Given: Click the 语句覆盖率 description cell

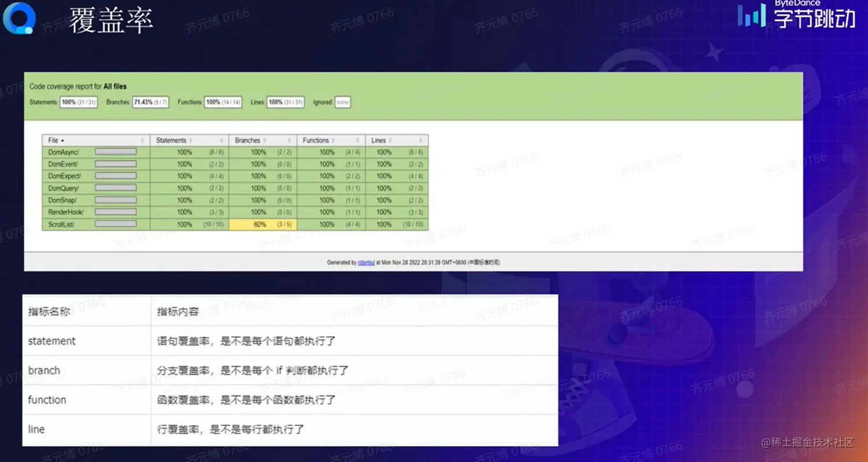Looking at the screenshot, I should pyautogui.click(x=355, y=341).
